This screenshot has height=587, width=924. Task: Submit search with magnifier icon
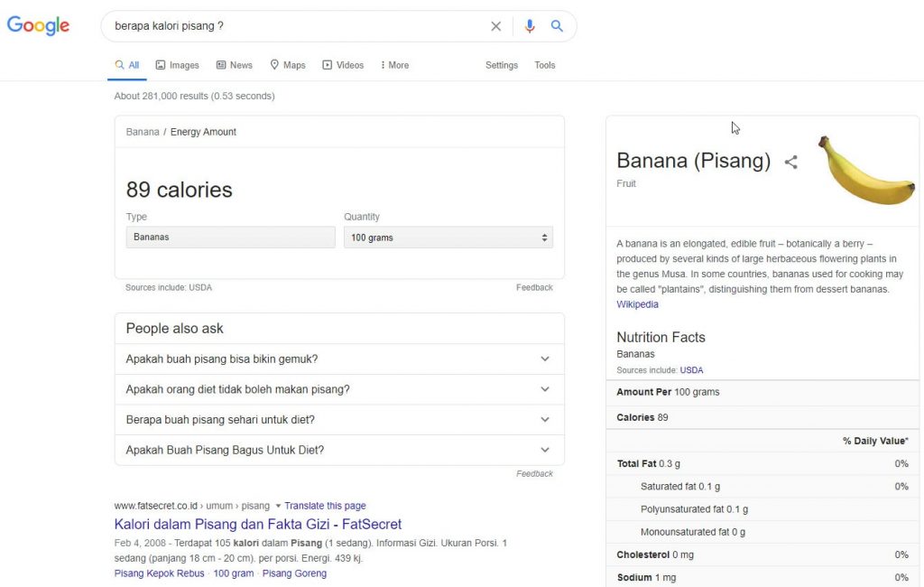click(x=557, y=26)
